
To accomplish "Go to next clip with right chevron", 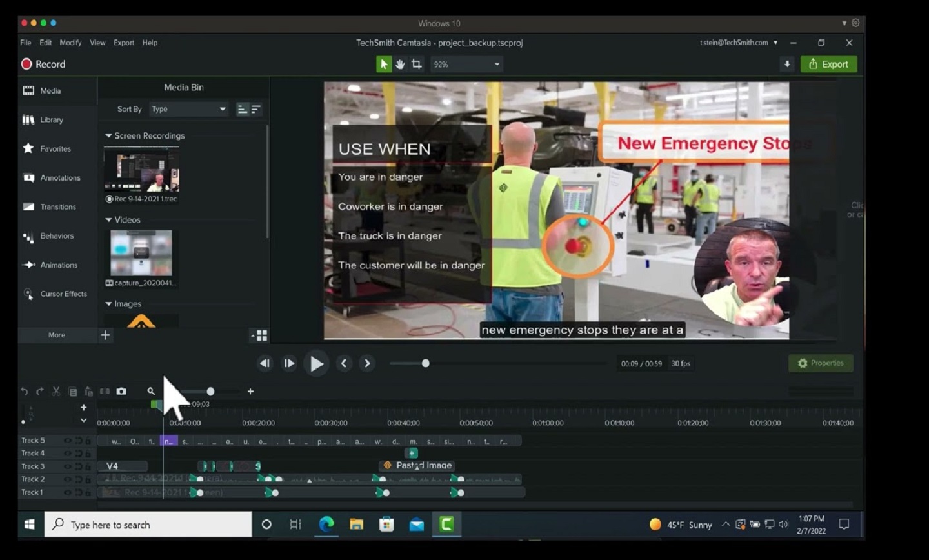I will click(x=367, y=363).
